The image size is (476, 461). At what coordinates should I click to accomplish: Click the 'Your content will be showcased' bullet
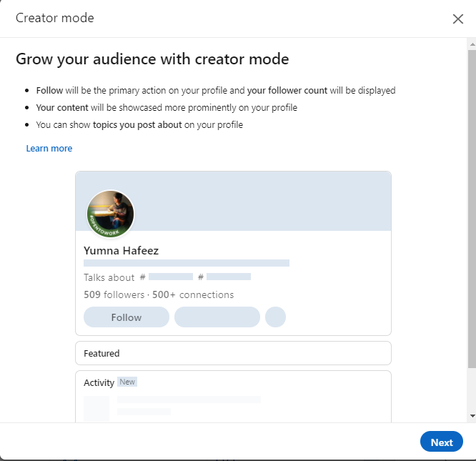[x=167, y=108]
